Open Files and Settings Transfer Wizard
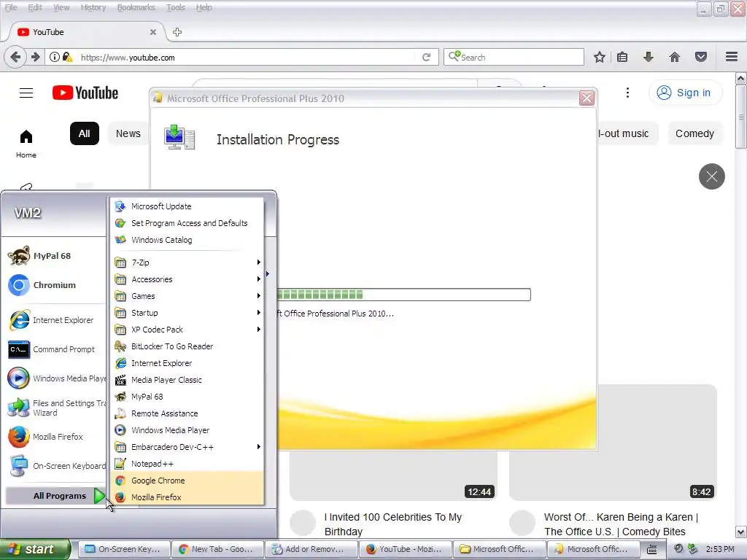This screenshot has height=560, width=747. 56,408
